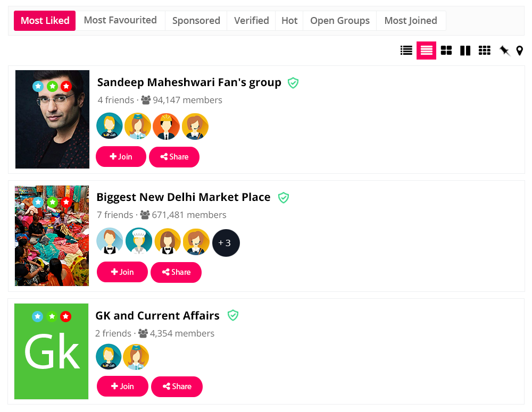Select the advanced list view icon
Image resolution: width=532 pixels, height=412 pixels.
pyautogui.click(x=426, y=51)
